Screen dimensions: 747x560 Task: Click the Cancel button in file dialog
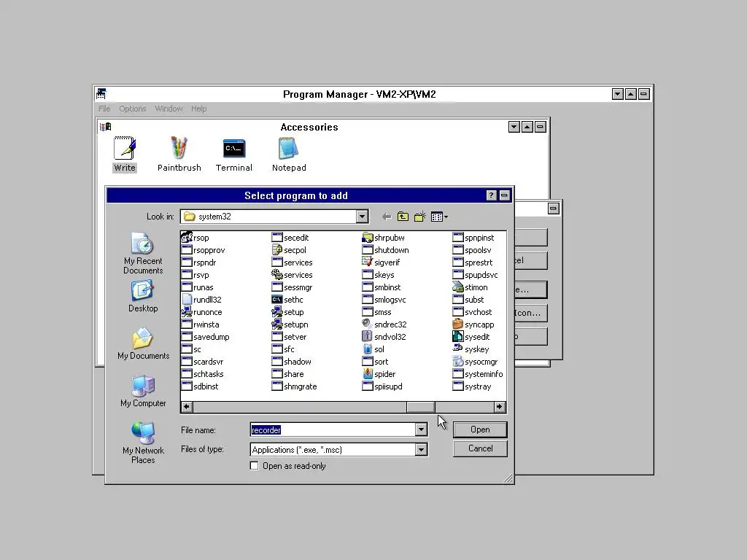point(480,448)
